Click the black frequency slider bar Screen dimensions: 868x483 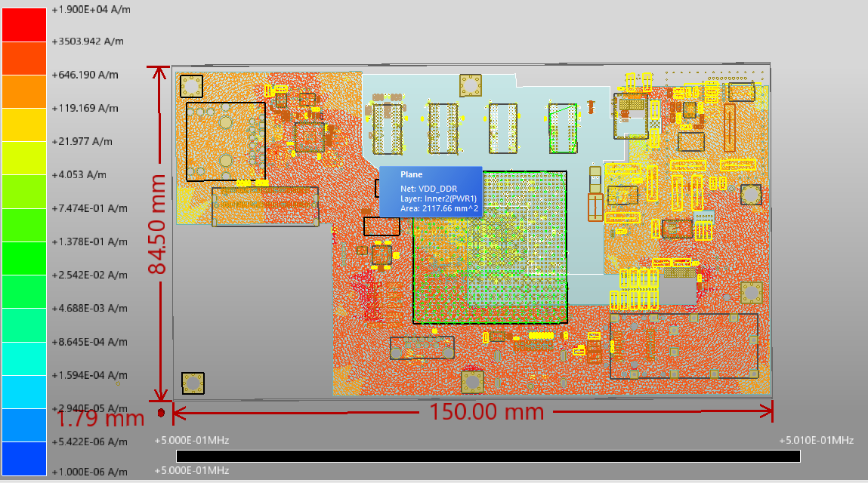[487, 456]
